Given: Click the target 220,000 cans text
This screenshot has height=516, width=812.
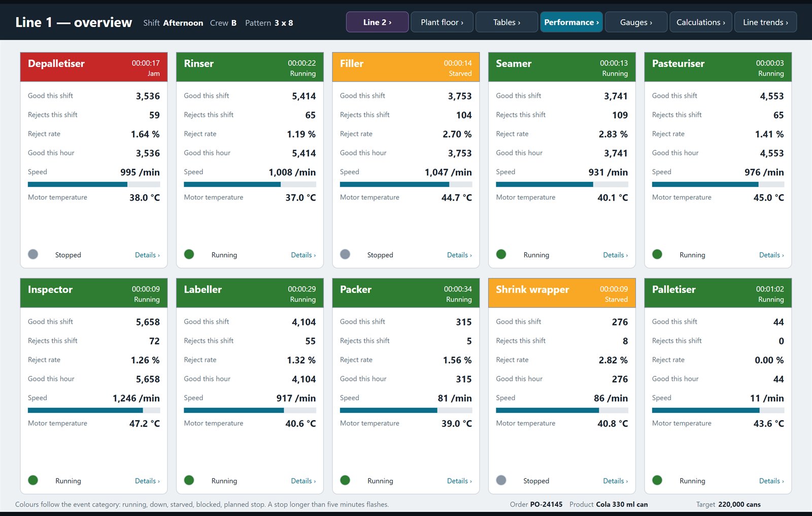Looking at the screenshot, I should [739, 504].
